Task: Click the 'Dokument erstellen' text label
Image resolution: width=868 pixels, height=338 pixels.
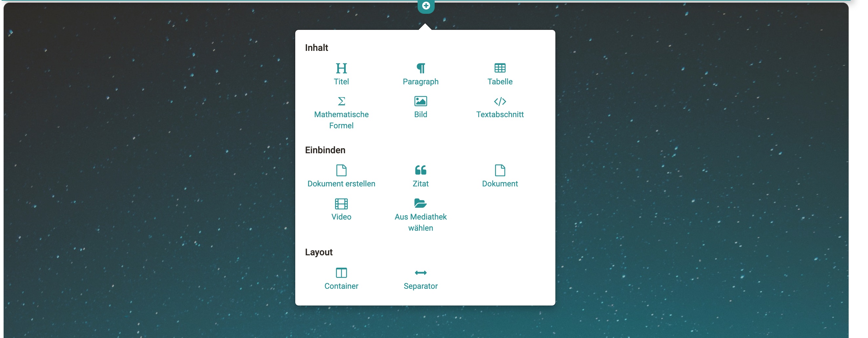Action: [341, 184]
